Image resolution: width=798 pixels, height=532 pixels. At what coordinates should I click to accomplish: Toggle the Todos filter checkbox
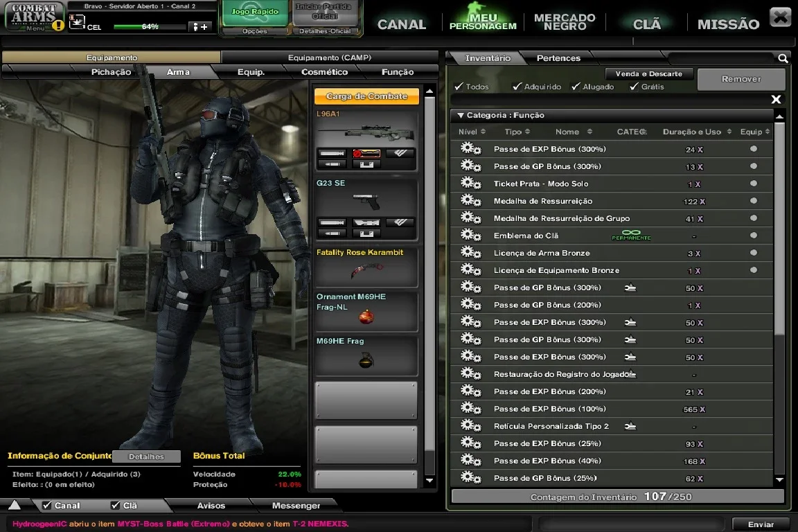tap(459, 86)
